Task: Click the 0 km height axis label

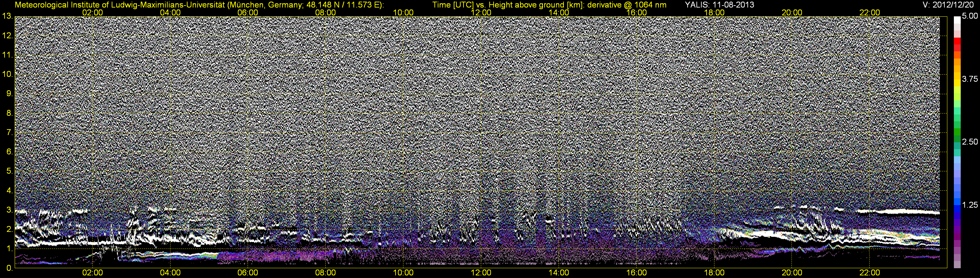Action: [x=9, y=268]
